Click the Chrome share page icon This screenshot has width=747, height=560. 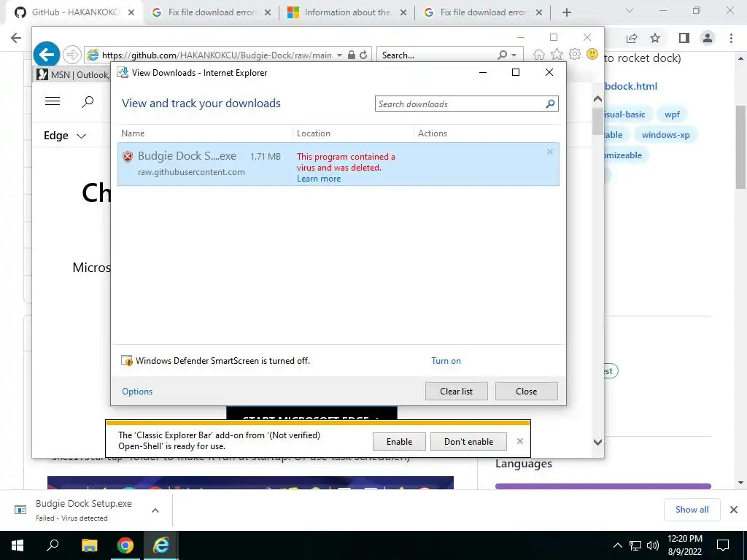click(632, 38)
